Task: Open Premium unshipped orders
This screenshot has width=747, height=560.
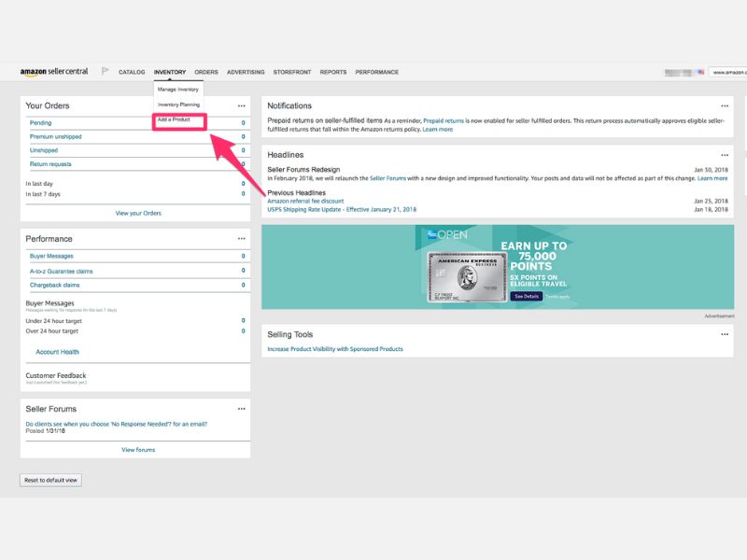Action: pos(56,136)
